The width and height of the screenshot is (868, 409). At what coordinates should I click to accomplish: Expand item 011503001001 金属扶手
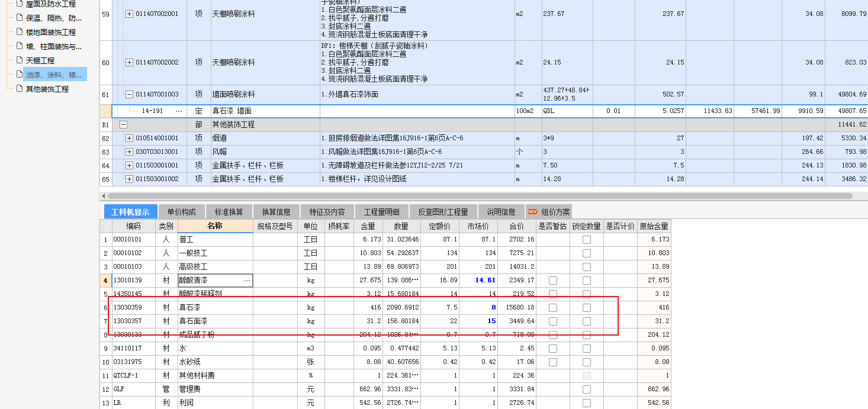130,165
